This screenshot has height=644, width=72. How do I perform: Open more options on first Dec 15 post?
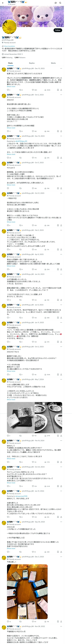[61, 68]
